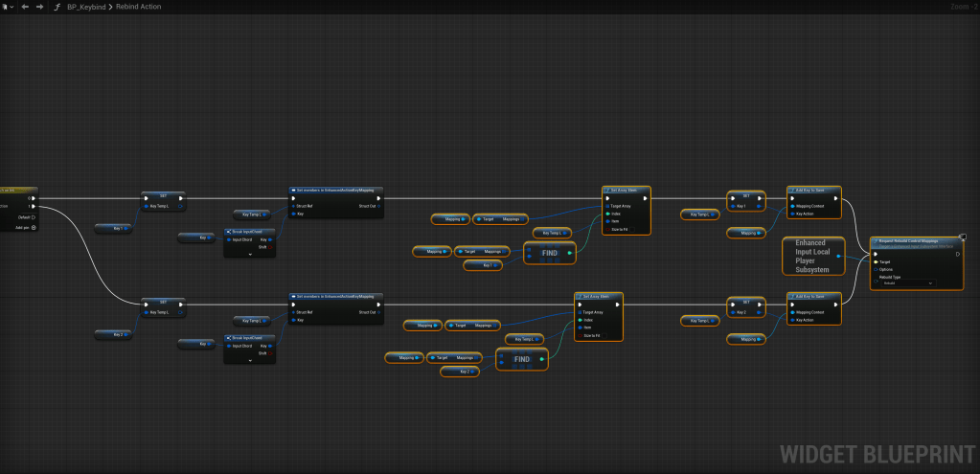Expand the lower Break InputChord node
Screen dimensions: 980x474
click(x=249, y=359)
